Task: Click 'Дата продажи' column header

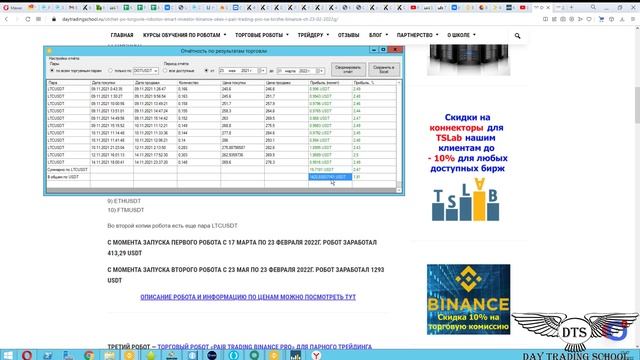Action: 156,83
